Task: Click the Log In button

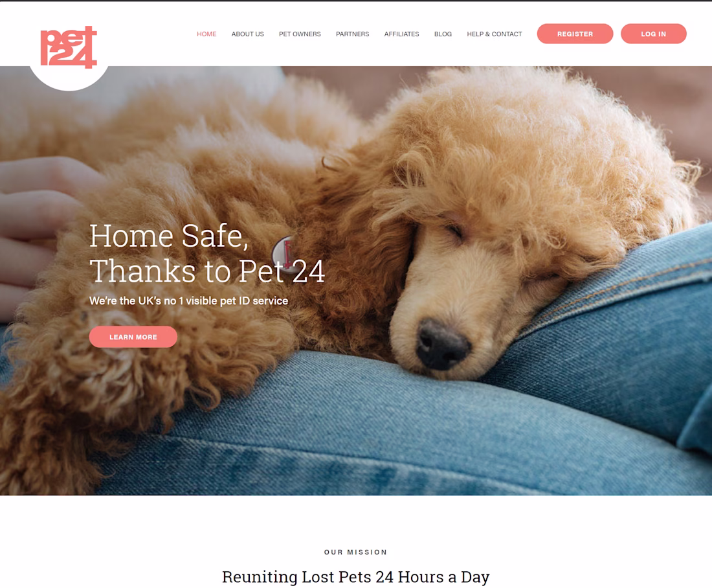Action: coord(654,34)
